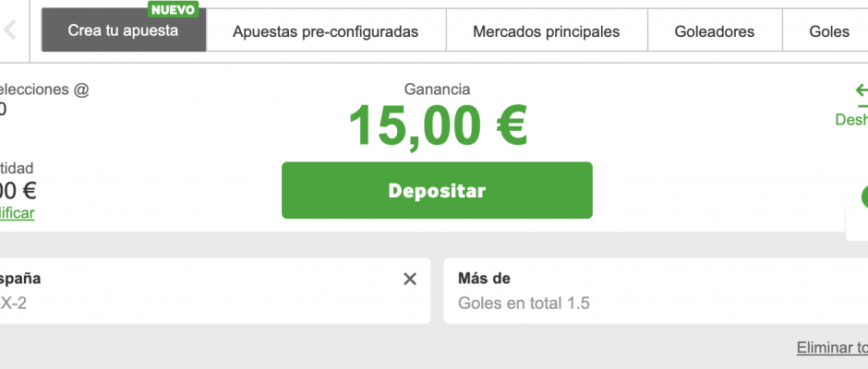This screenshot has width=868, height=369.
Task: Open the Crea tu apuesta tab
Action: pos(124,31)
